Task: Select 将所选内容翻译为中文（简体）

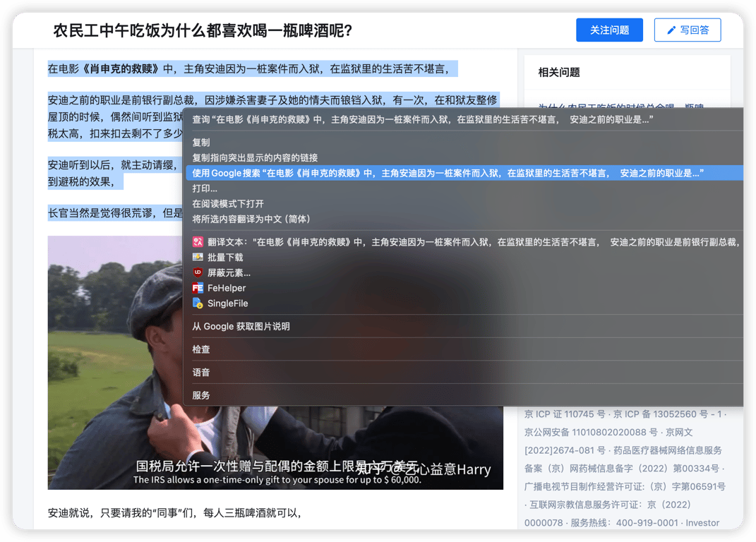Action: 463,219
